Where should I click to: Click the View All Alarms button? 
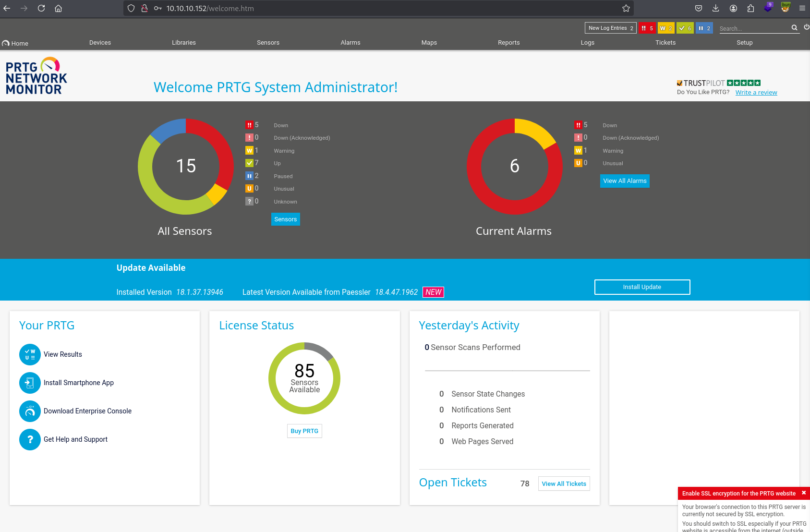[625, 181]
